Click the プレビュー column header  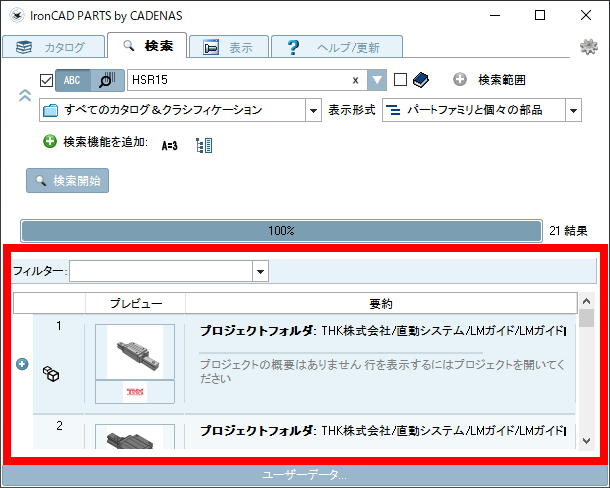point(135,303)
